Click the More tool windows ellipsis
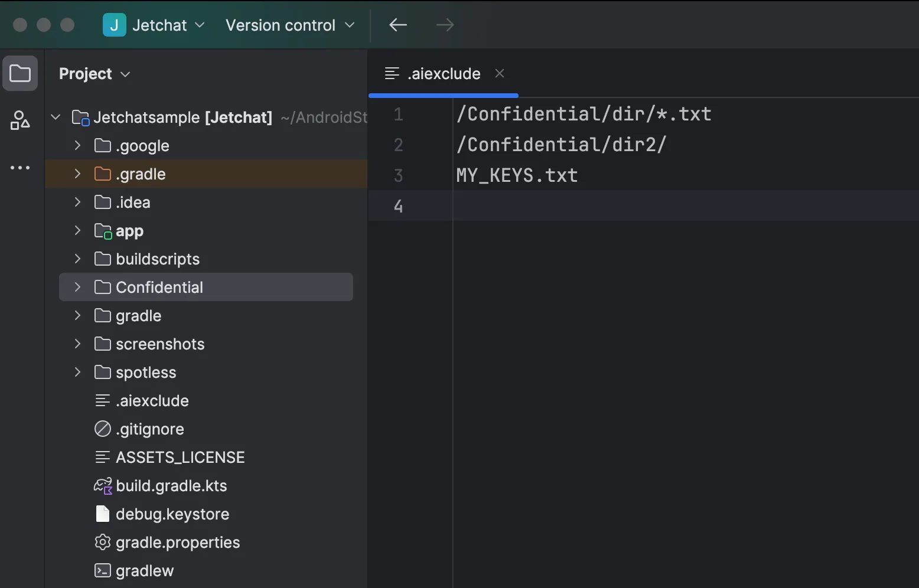This screenshot has height=588, width=919. click(20, 168)
